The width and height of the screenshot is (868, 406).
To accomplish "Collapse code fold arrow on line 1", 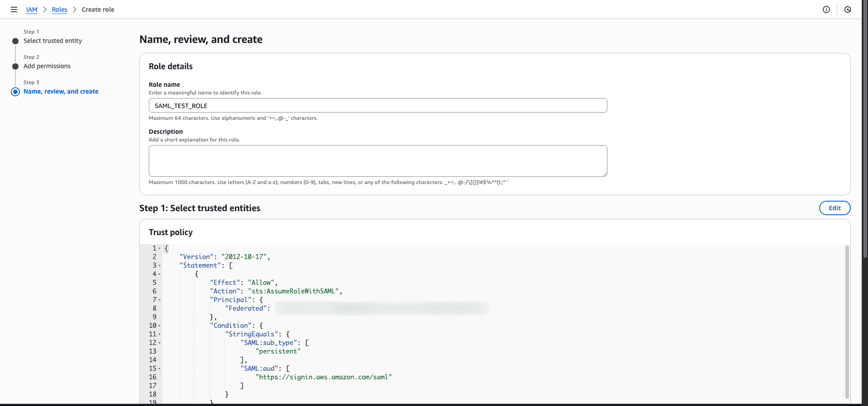I will click(x=160, y=249).
